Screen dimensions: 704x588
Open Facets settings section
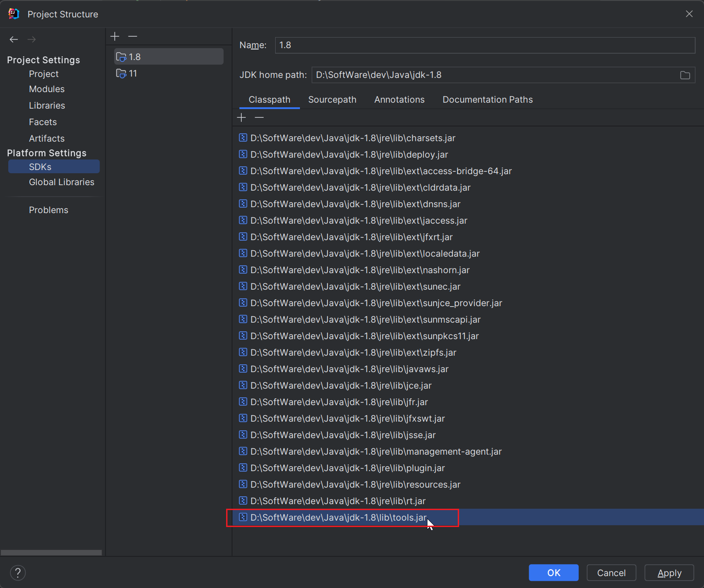click(x=43, y=122)
